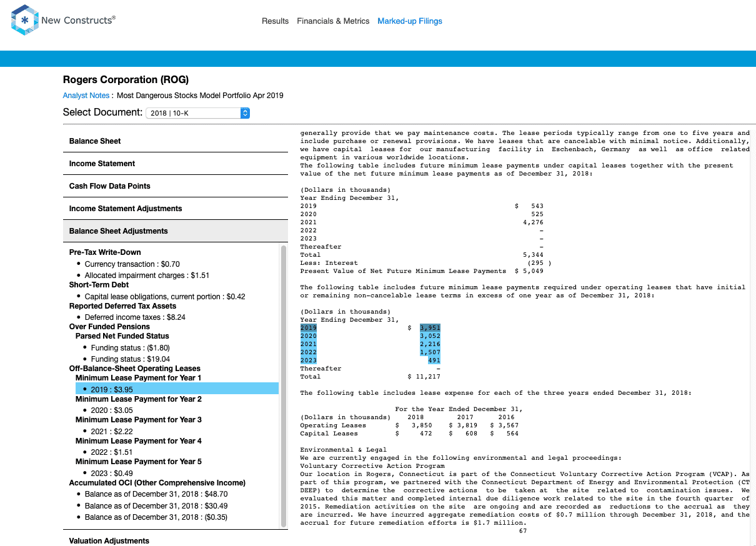Select Capital lease obligations, current portion item
Viewport: 756px width, 546px height.
(165, 297)
